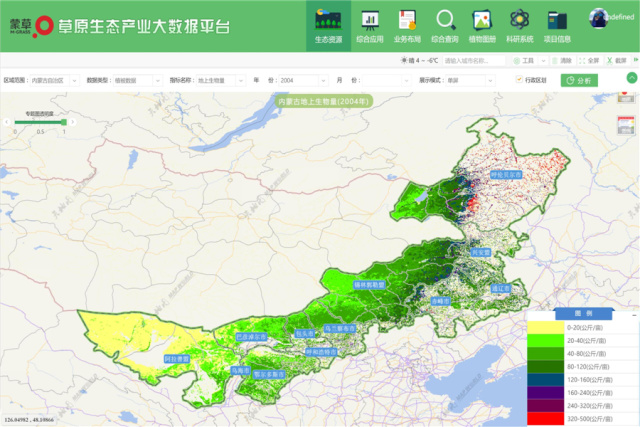Open the 业务布局 module
This screenshot has width=640, height=427.
(407, 25)
